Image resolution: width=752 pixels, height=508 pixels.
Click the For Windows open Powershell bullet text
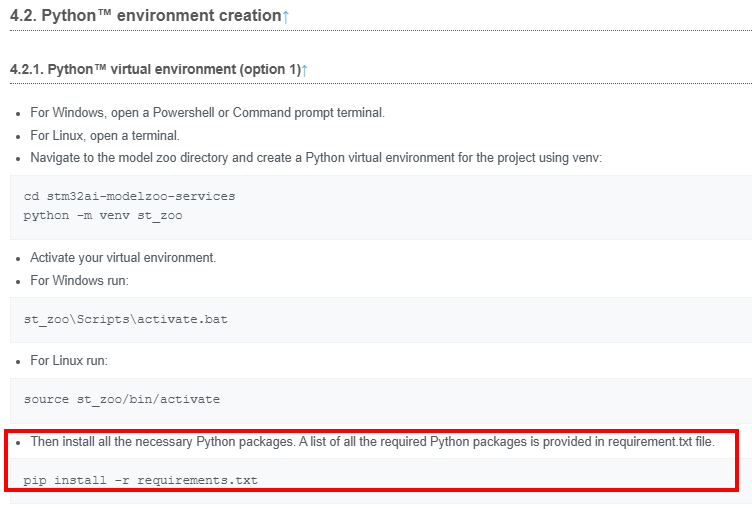207,113
